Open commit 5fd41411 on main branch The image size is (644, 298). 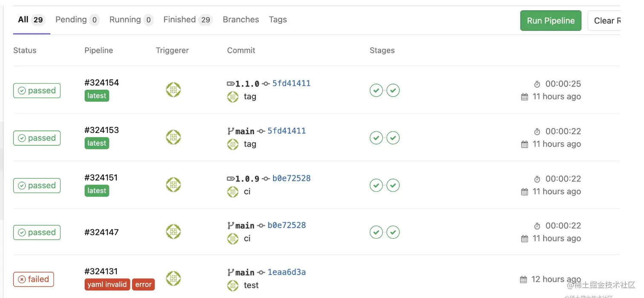[287, 131]
